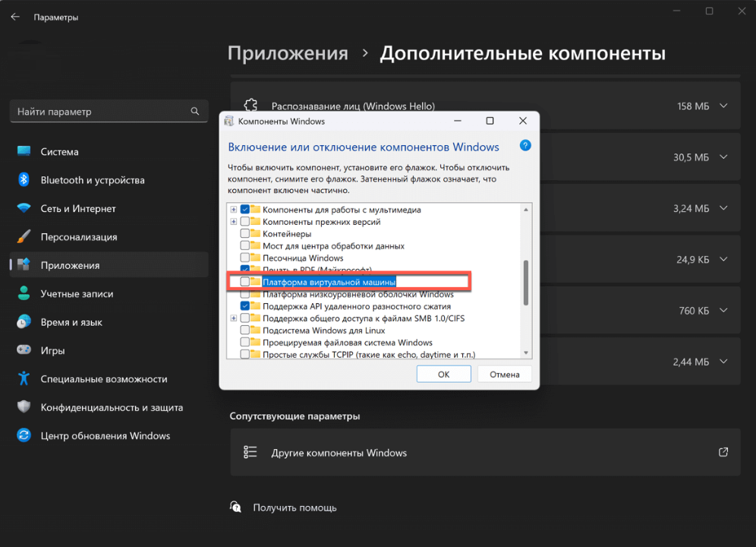Select Приложения in the sidebar
This screenshot has height=547, width=756.
point(109,265)
